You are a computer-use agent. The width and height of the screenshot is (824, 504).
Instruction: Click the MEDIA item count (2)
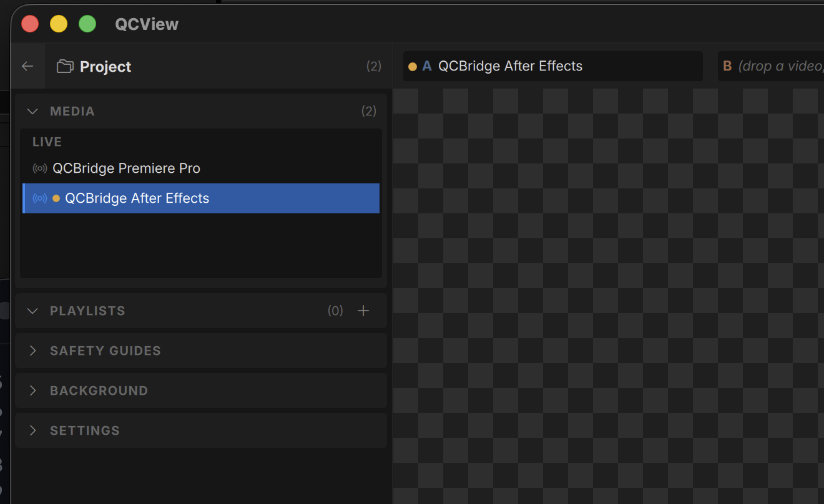[369, 111]
